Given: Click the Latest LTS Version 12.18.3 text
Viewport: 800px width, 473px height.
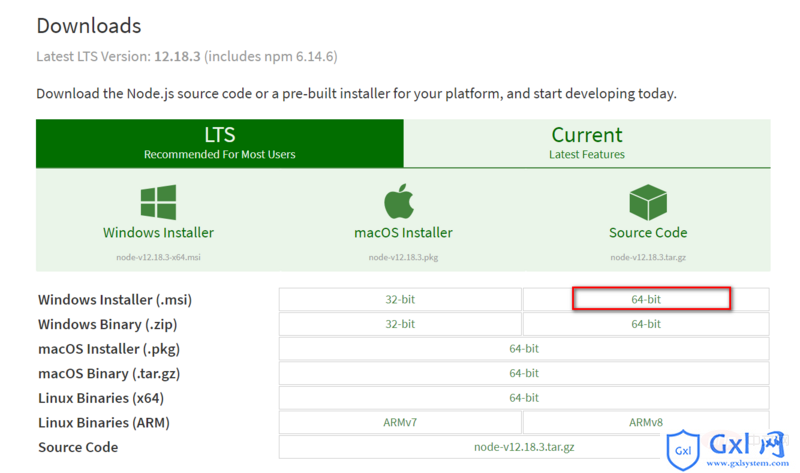Looking at the screenshot, I should click(x=187, y=56).
